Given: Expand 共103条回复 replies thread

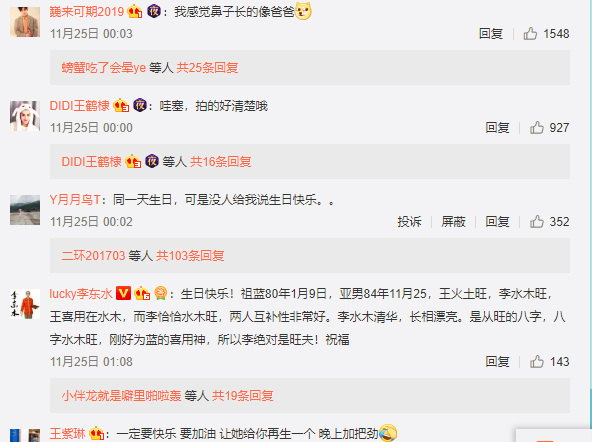Looking at the screenshot, I should coord(190,256).
